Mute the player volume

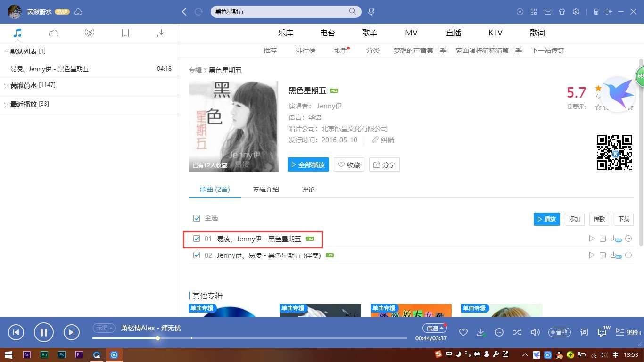point(535,332)
